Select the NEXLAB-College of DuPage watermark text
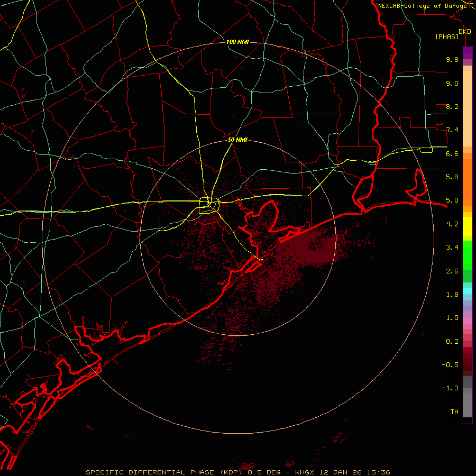The width and height of the screenshot is (476, 476). 423,6
